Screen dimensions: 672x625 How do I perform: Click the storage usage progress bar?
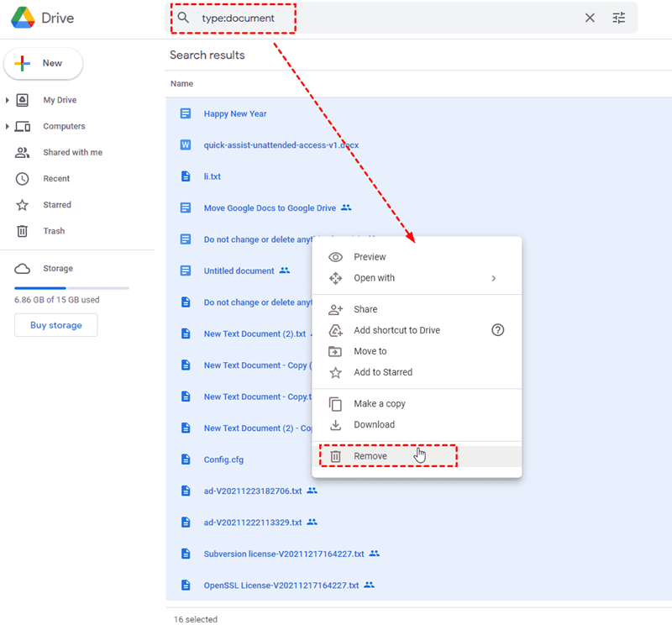(x=71, y=287)
